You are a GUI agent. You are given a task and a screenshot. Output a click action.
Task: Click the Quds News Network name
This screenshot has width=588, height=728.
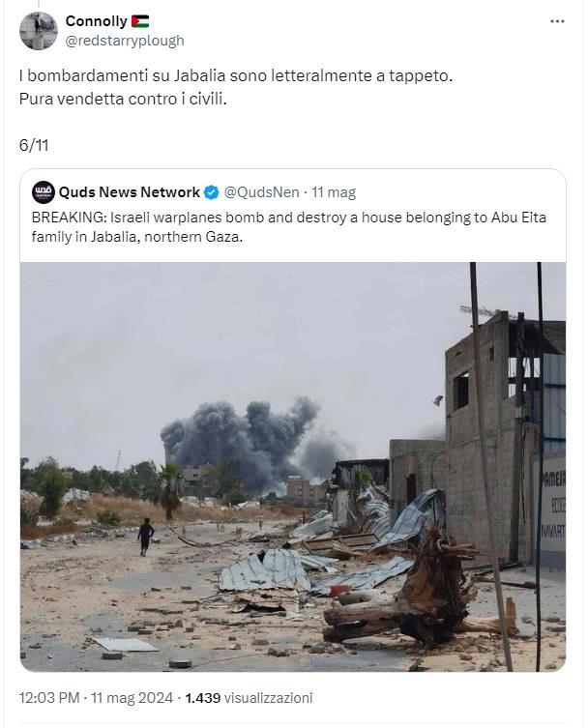tap(130, 192)
